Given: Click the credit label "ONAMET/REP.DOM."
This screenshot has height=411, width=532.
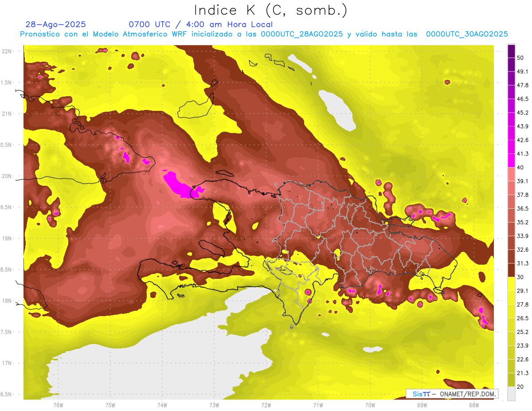Looking at the screenshot, I should (467, 394).
